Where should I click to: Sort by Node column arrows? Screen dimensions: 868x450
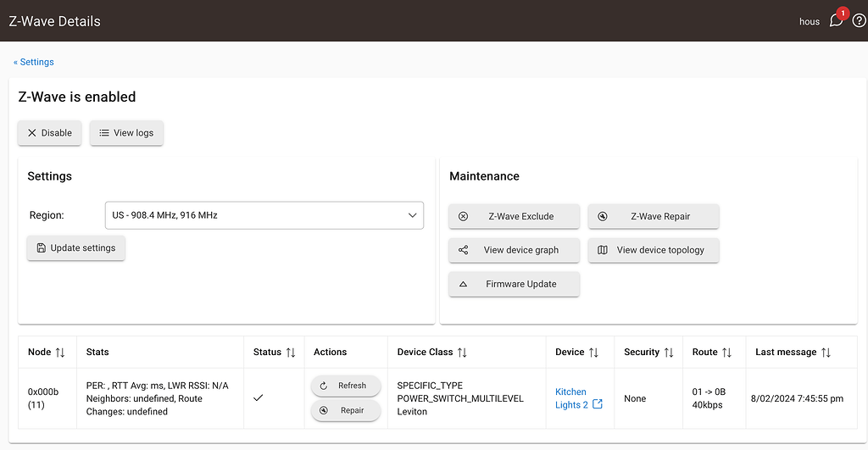(60, 352)
